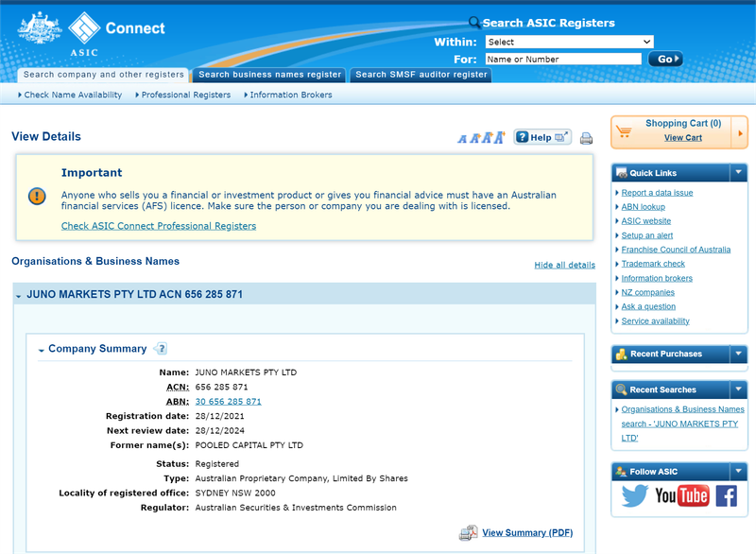
Task: Expand the Information Brokers menu
Action: click(x=288, y=95)
